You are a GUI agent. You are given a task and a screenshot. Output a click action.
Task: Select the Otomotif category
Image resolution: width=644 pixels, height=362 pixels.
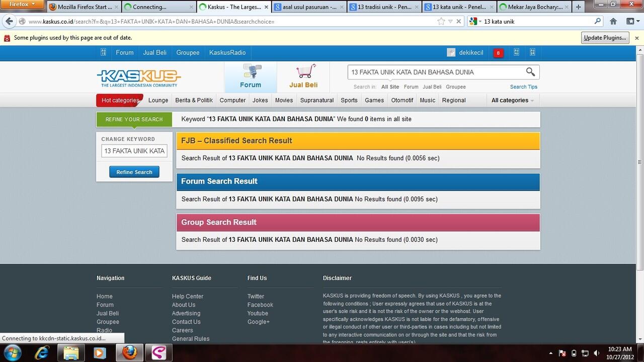[x=402, y=100]
